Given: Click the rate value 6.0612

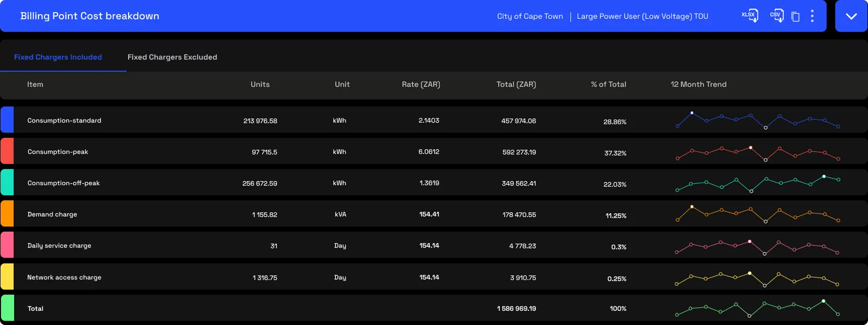Looking at the screenshot, I should [x=429, y=152].
